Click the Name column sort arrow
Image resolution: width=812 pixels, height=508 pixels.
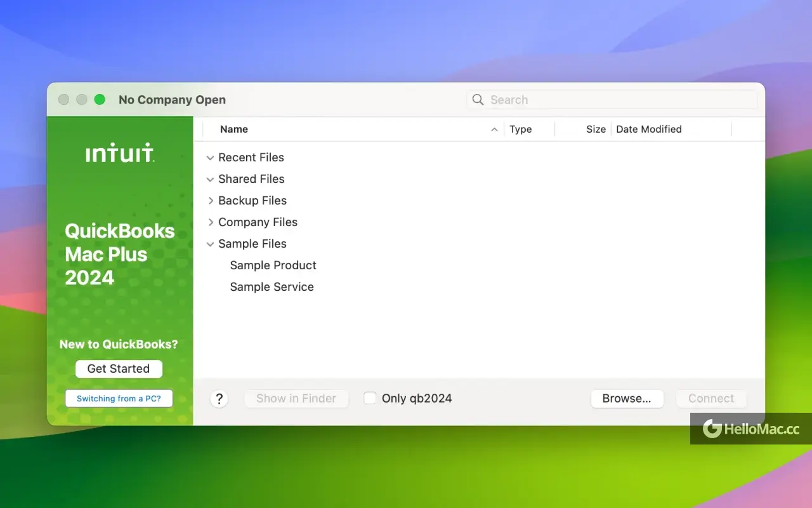[x=494, y=130]
